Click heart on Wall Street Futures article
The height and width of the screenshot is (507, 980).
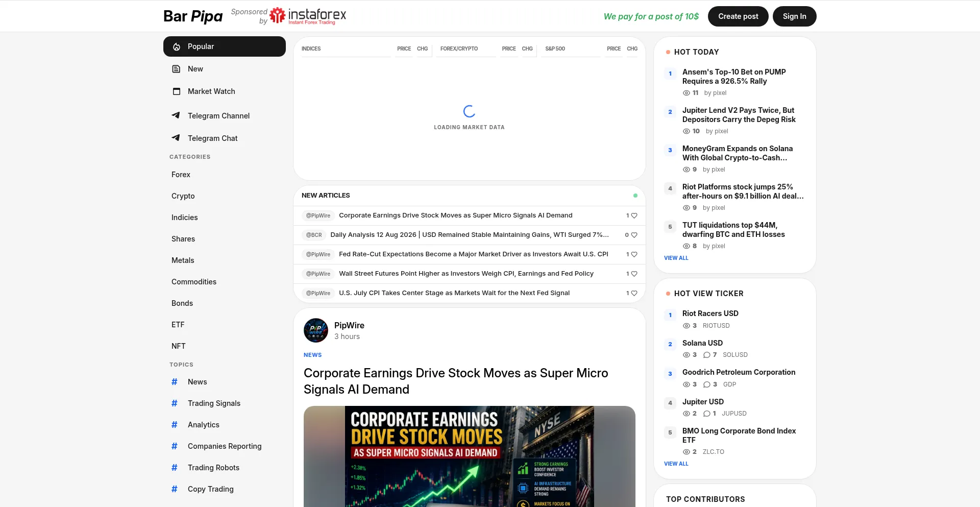pos(634,274)
